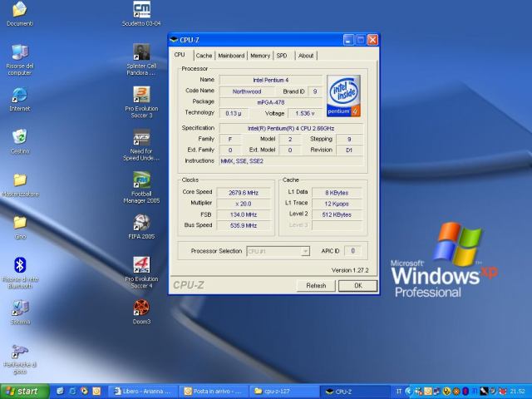The width and height of the screenshot is (532, 399).
Task: Launch the Scudetto 03-04 shortcut
Action: coord(141,13)
